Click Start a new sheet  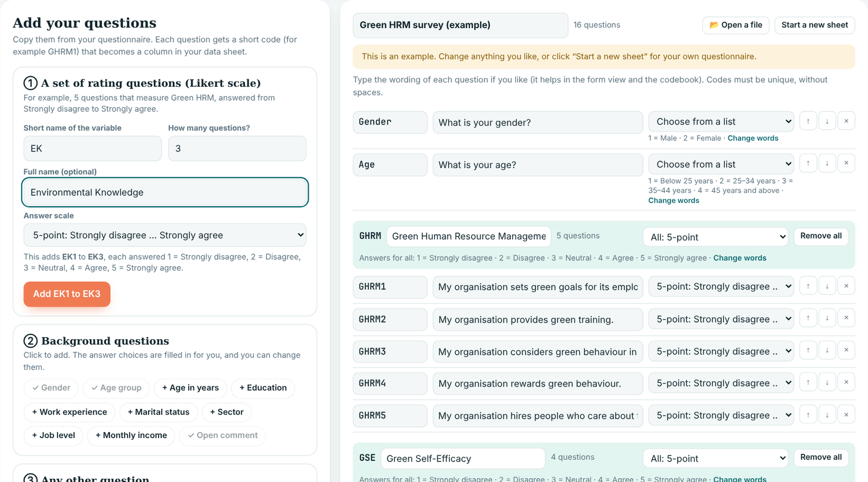[814, 25]
